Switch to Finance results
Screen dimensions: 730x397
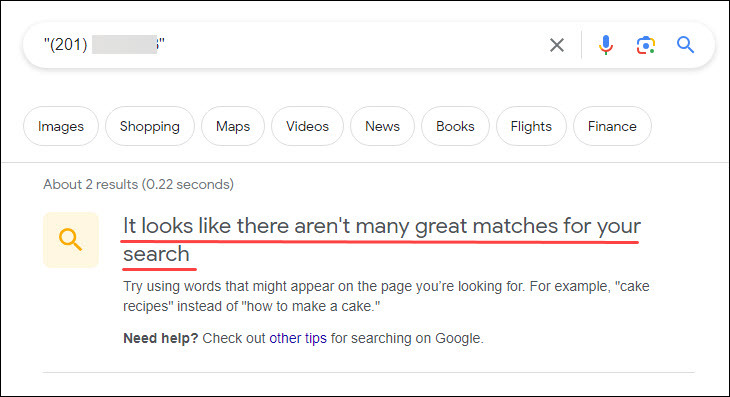tap(612, 126)
